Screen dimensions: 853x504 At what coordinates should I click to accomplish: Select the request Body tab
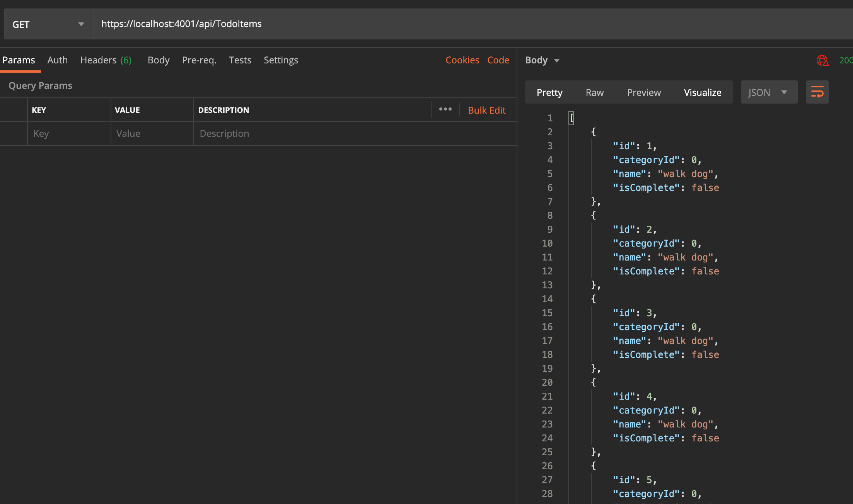[x=159, y=60]
